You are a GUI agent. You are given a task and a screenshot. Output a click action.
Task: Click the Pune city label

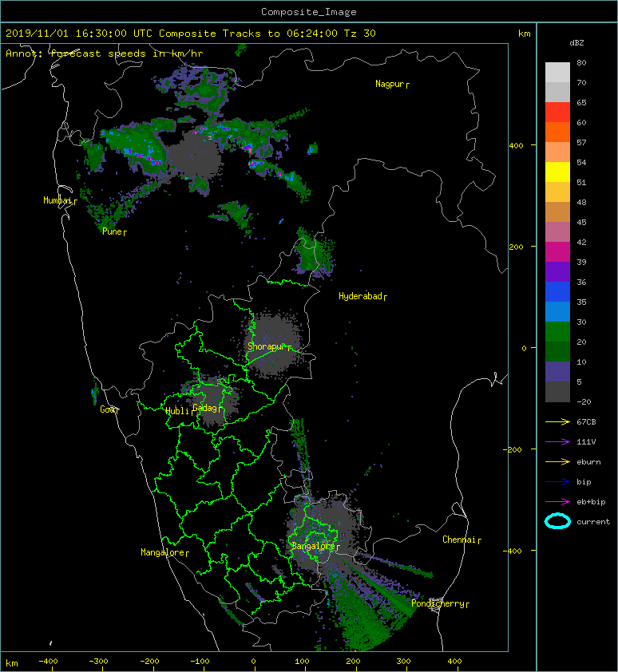[112, 231]
